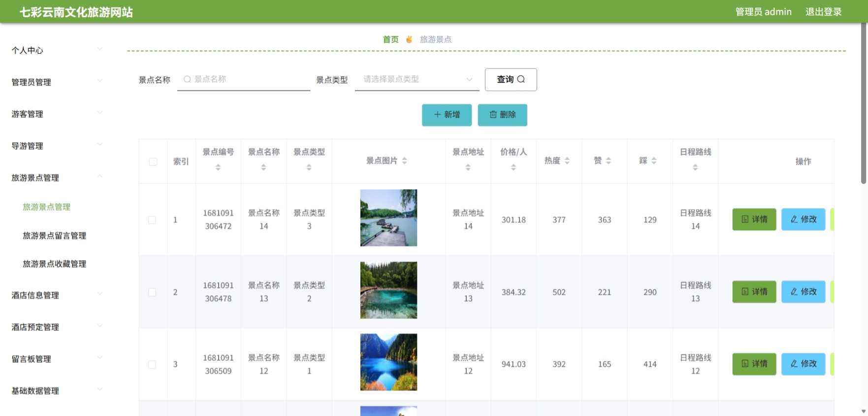Open the 请选择景点类型 dropdown
This screenshot has width=868, height=416.
point(417,79)
